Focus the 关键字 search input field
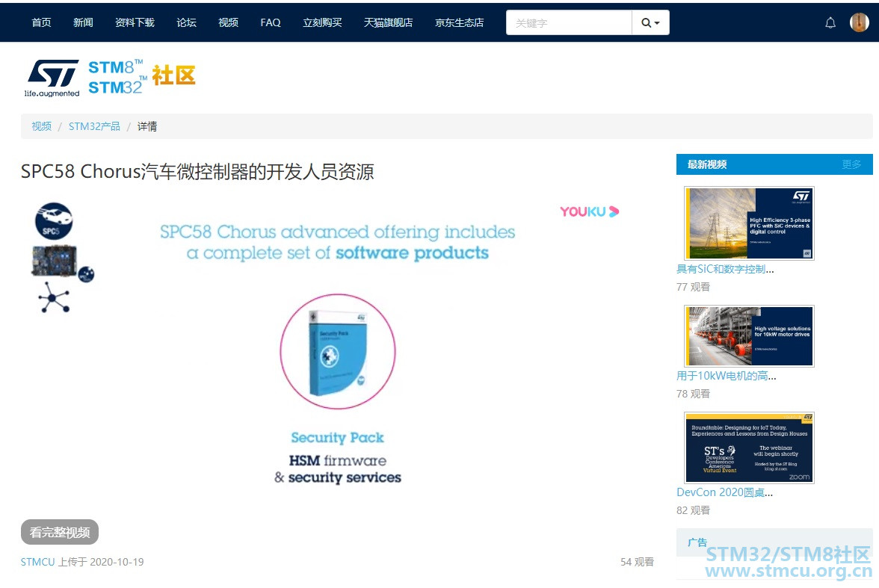Image resolution: width=879 pixels, height=588 pixels. coord(569,22)
